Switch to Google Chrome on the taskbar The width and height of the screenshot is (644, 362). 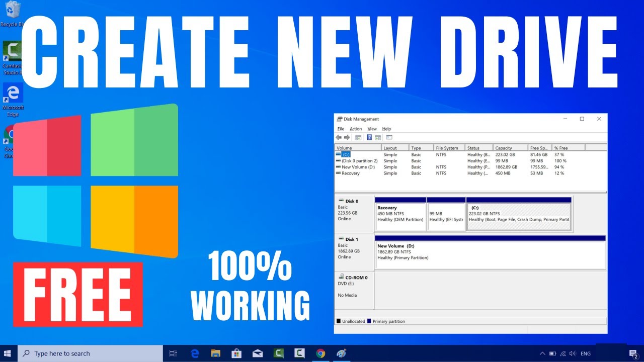(320, 353)
